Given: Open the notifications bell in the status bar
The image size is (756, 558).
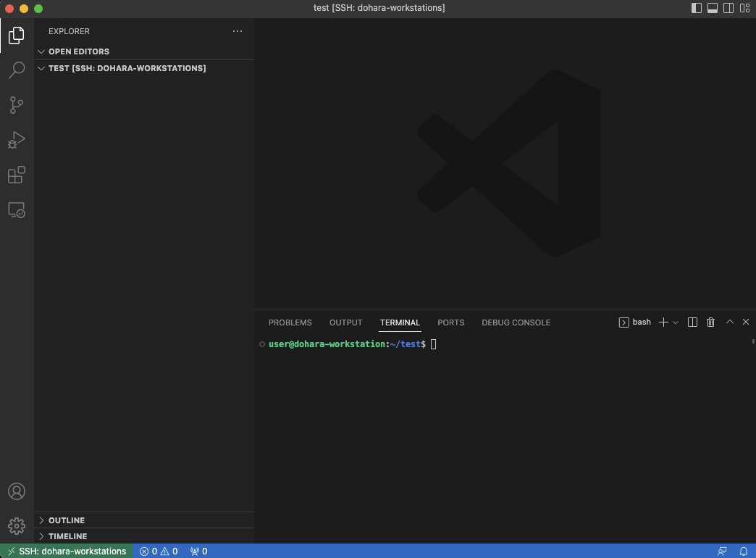Looking at the screenshot, I should click(x=744, y=551).
